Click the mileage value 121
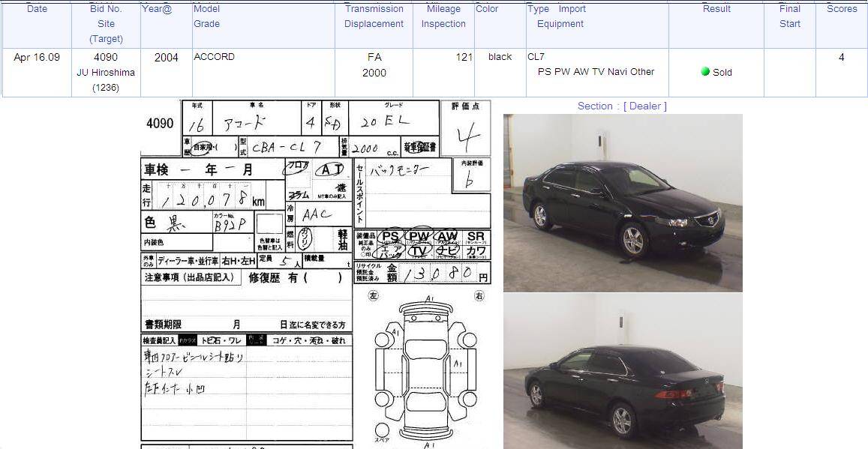This screenshot has height=449, width=868. pyautogui.click(x=464, y=57)
